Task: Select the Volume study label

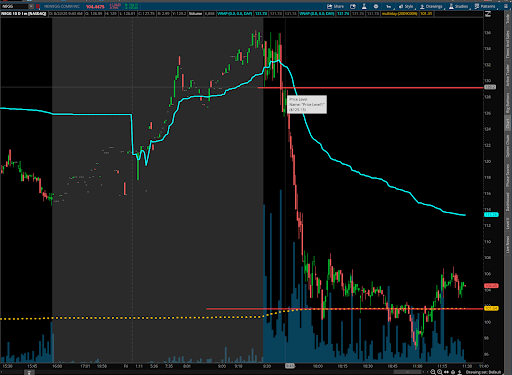Action: point(196,14)
